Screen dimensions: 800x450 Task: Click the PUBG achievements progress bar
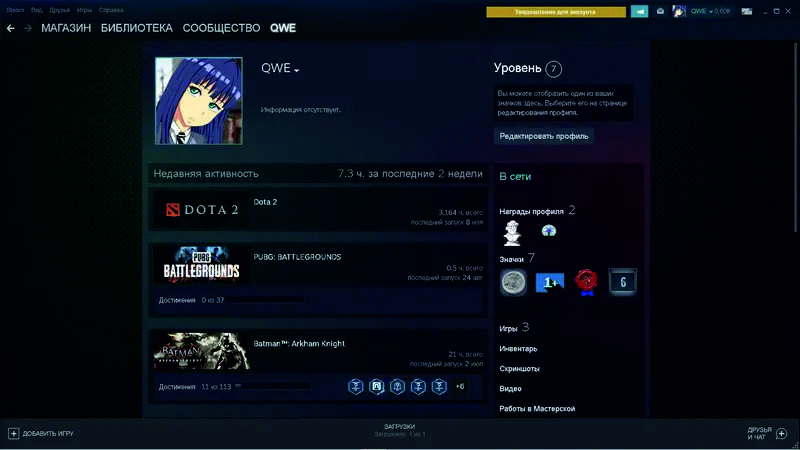point(266,300)
